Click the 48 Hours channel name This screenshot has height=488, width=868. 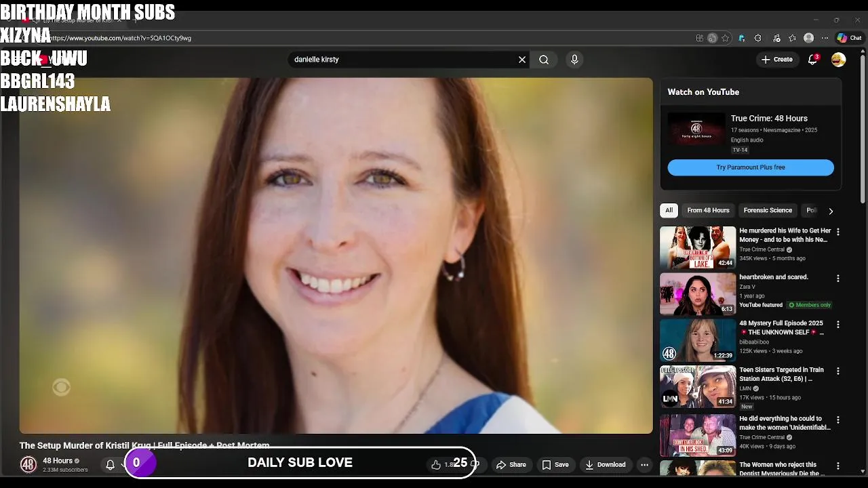58,461
